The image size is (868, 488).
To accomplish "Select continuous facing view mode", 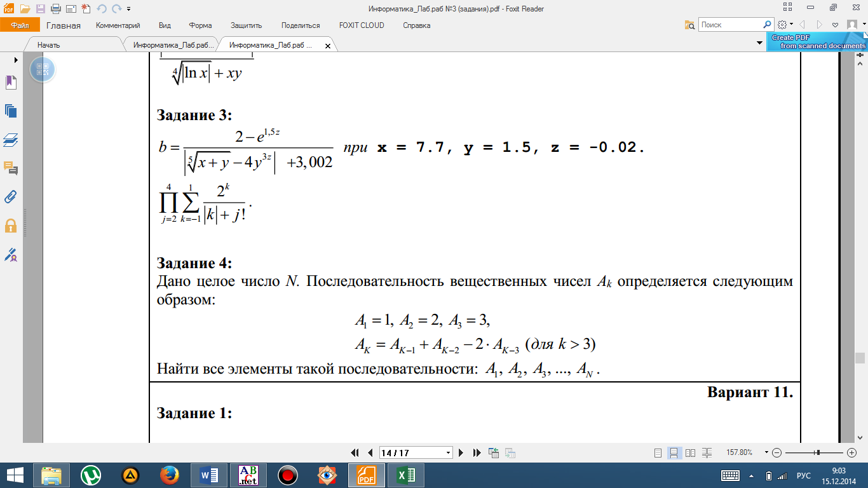I will 706,453.
